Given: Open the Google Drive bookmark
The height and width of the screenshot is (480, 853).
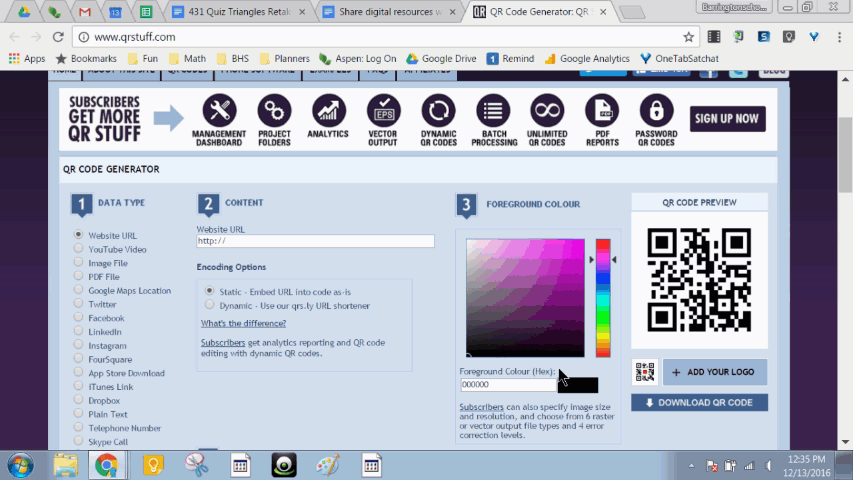Looking at the screenshot, I should (x=441, y=58).
